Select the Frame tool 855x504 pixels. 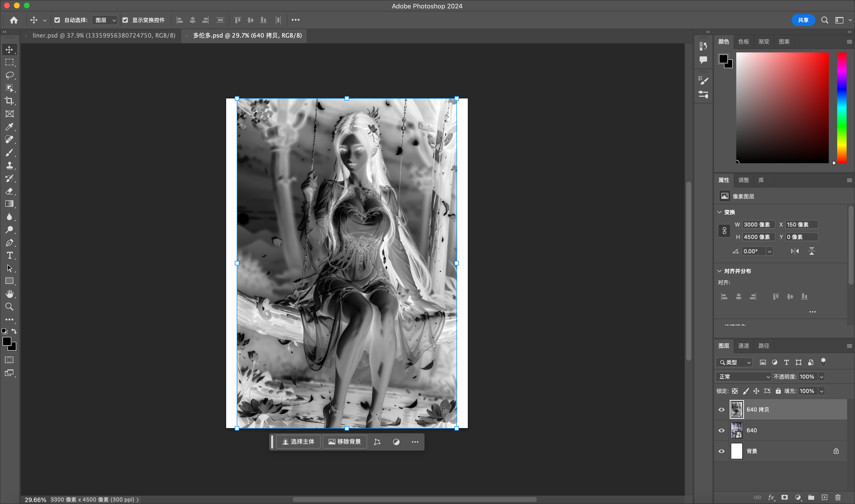pyautogui.click(x=9, y=114)
